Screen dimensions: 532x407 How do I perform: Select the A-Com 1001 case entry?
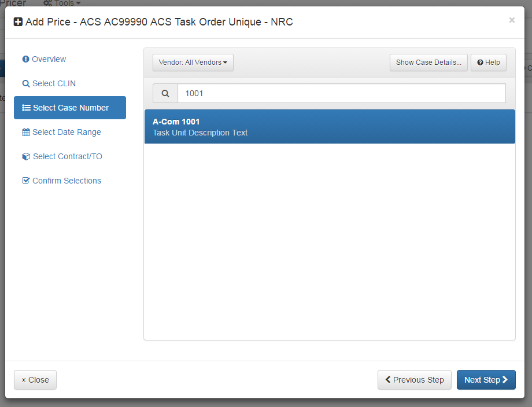pyautogui.click(x=330, y=126)
